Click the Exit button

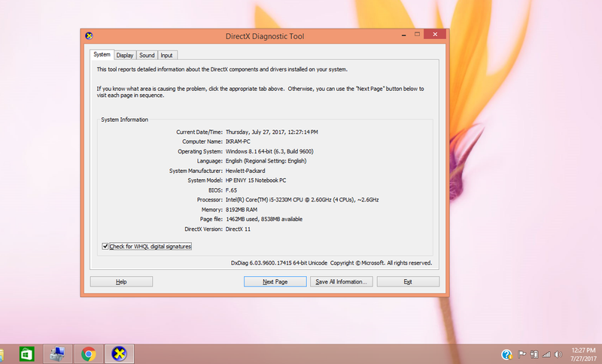(408, 281)
